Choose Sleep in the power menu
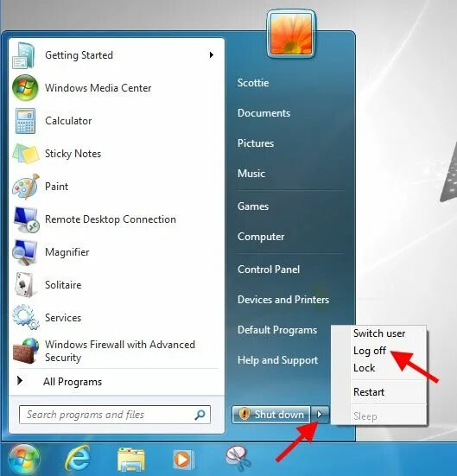Image resolution: width=457 pixels, height=476 pixels. (365, 416)
